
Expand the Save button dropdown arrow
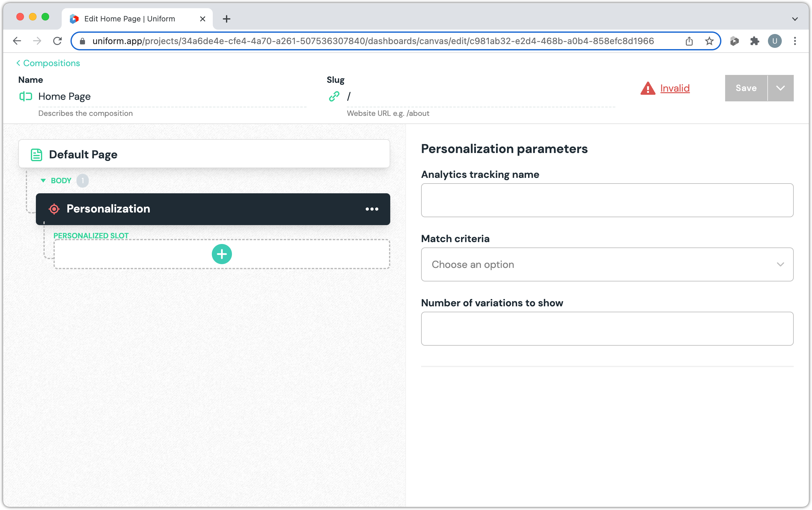(x=780, y=88)
